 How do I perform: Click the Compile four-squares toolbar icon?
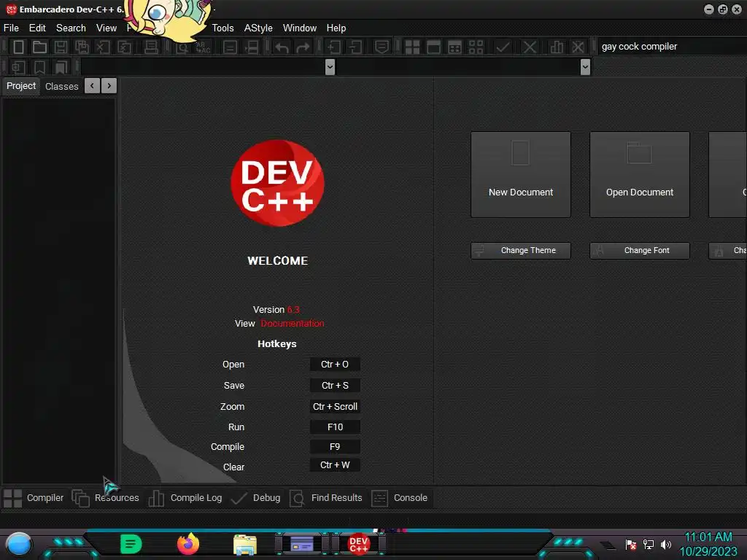pos(412,47)
